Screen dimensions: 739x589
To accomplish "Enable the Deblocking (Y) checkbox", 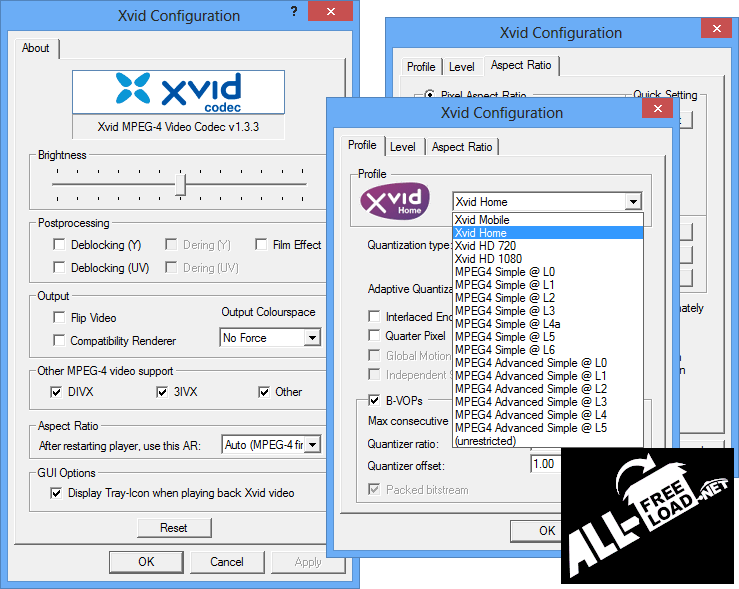I will 59,245.
